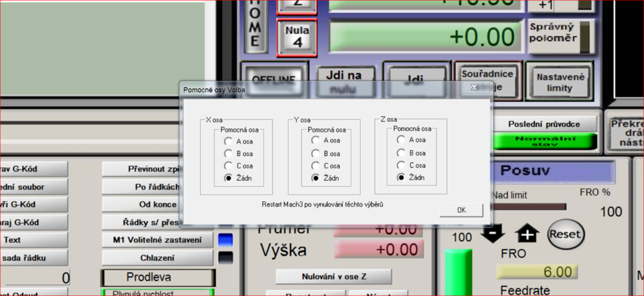The height and width of the screenshot is (296, 644).
Task: Click the Nula 4 axis zero button
Action: (297, 36)
